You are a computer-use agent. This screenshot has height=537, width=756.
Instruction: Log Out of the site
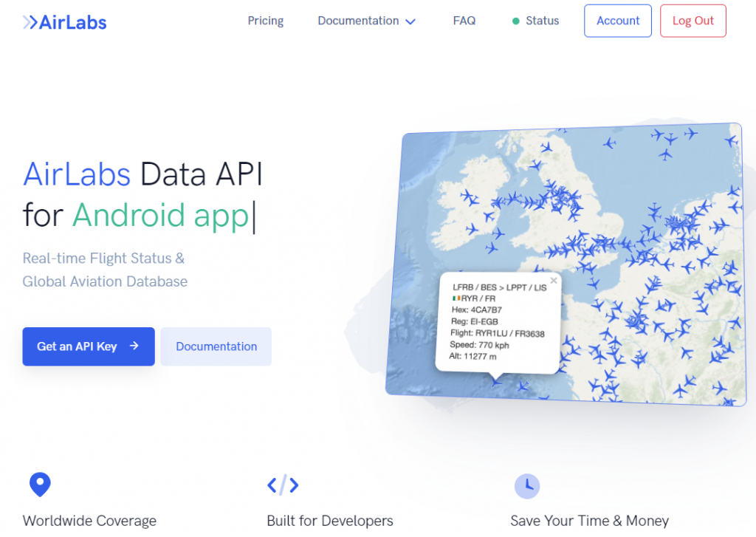[x=693, y=21]
